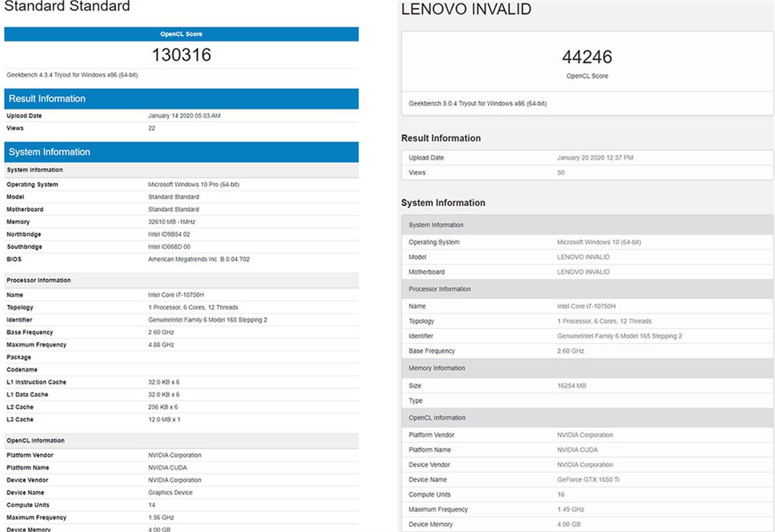Viewport: 775px width, 532px height.
Task: Click the "Geekbench 5.0.4 Tryout" version text
Action: (x=477, y=103)
